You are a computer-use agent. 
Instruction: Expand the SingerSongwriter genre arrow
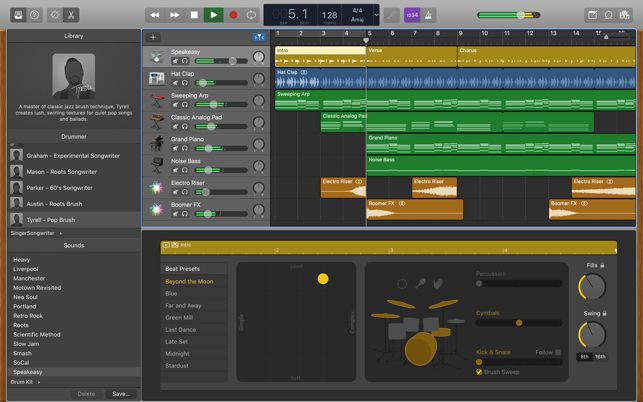tap(61, 233)
